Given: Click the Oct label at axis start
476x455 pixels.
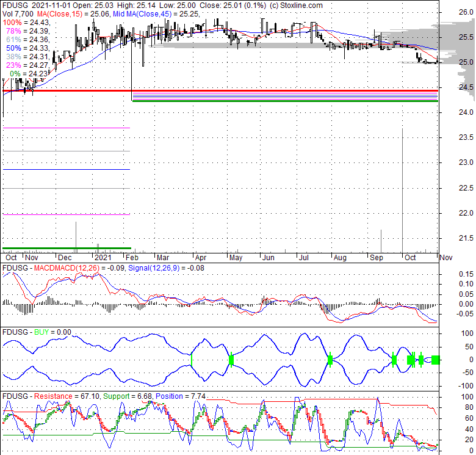Looking at the screenshot, I should tap(11, 258).
